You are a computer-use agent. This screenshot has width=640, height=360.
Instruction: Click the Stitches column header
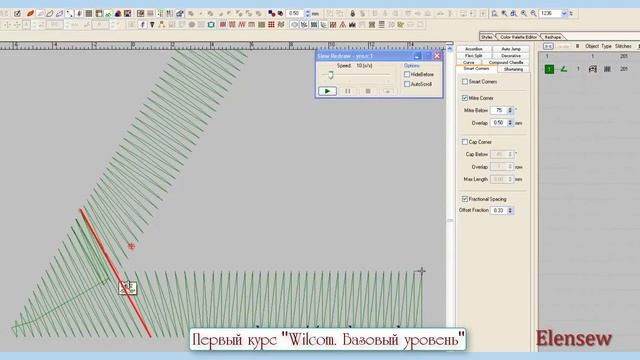tap(623, 46)
